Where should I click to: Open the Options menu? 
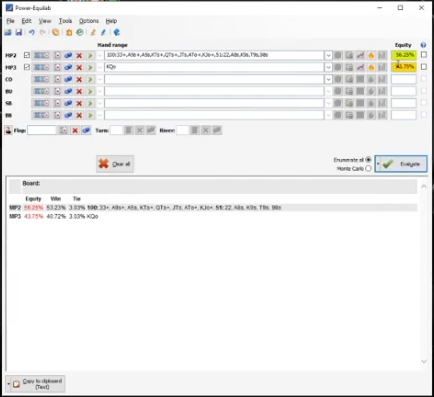(x=89, y=21)
